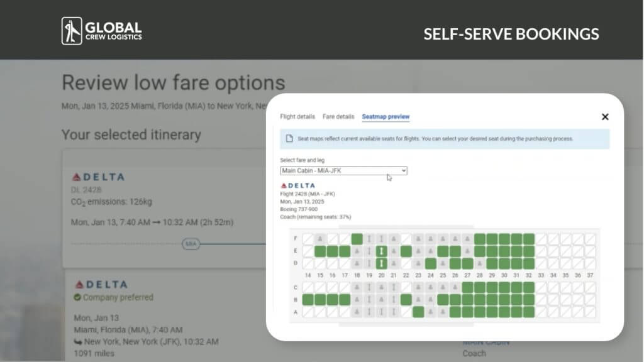This screenshot has height=362, width=644.
Task: Select green exit-row seat 20E
Action: click(x=381, y=251)
